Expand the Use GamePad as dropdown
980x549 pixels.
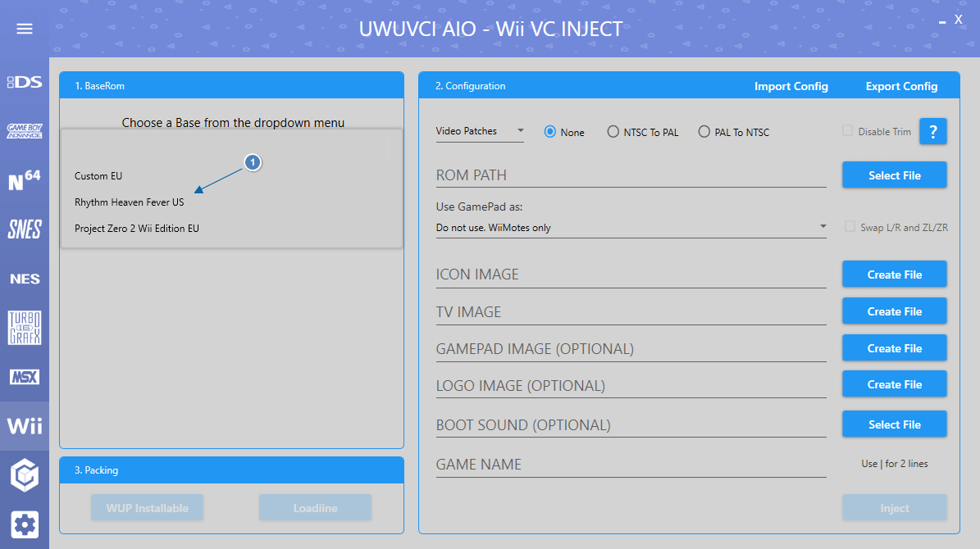631,227
